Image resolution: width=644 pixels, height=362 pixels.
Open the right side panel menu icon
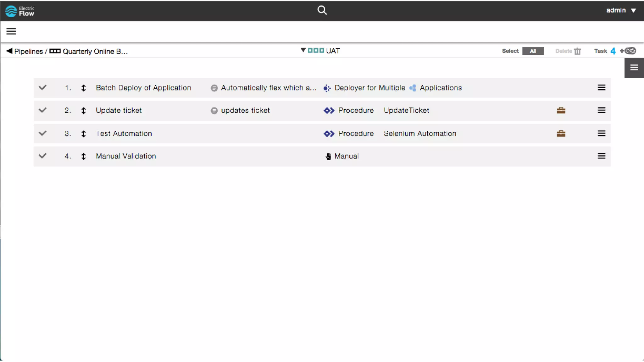[x=634, y=68]
